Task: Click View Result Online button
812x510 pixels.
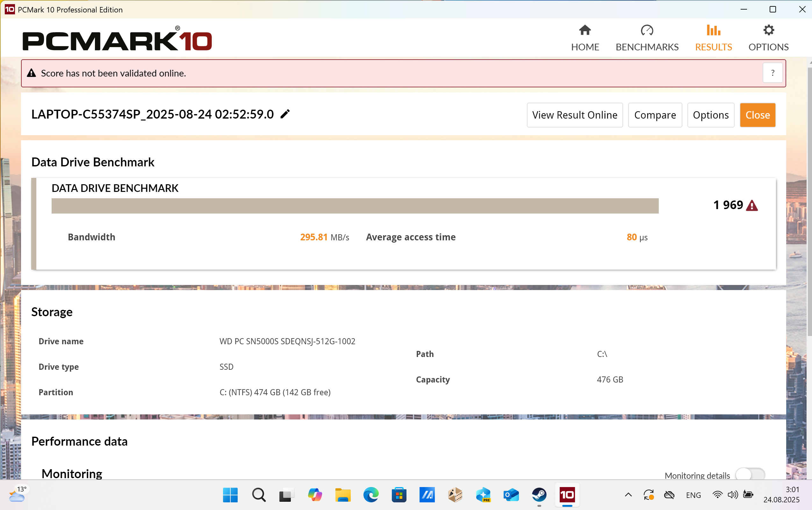Action: [574, 115]
